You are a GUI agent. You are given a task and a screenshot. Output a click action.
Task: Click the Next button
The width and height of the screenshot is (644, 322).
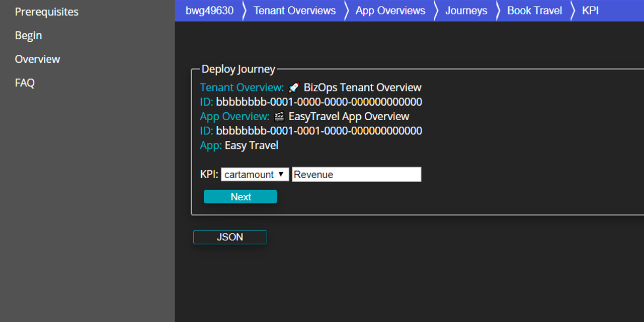240,197
